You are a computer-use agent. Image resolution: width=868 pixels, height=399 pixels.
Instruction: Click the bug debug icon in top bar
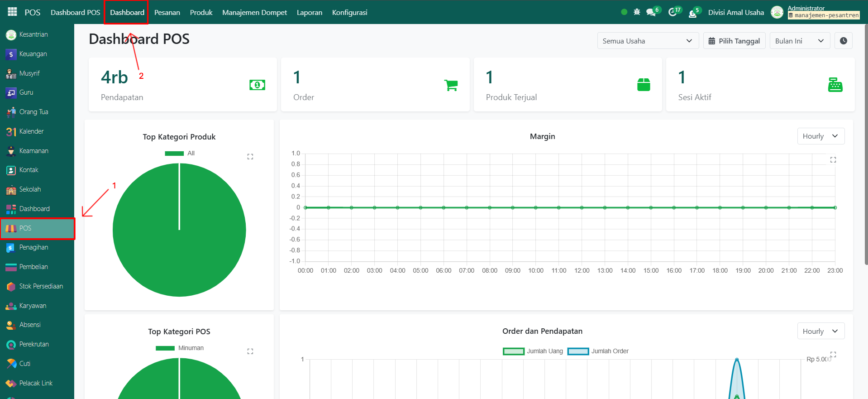pyautogui.click(x=637, y=12)
